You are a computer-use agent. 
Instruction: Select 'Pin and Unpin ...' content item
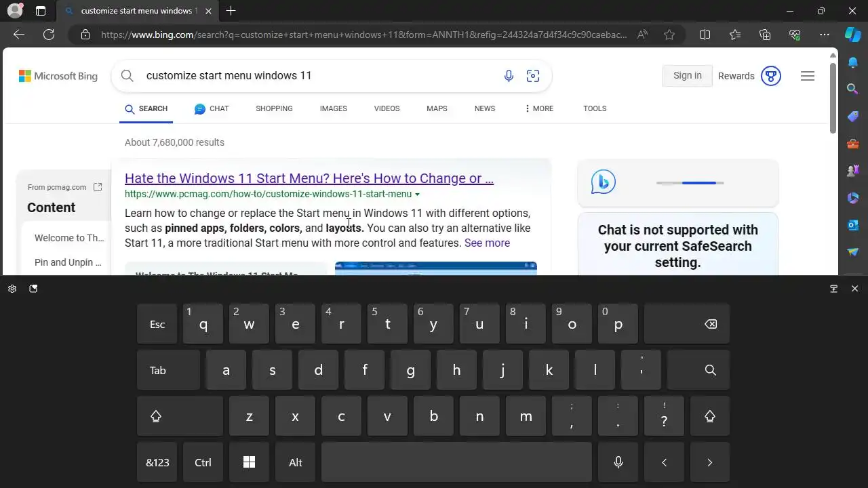pos(68,262)
